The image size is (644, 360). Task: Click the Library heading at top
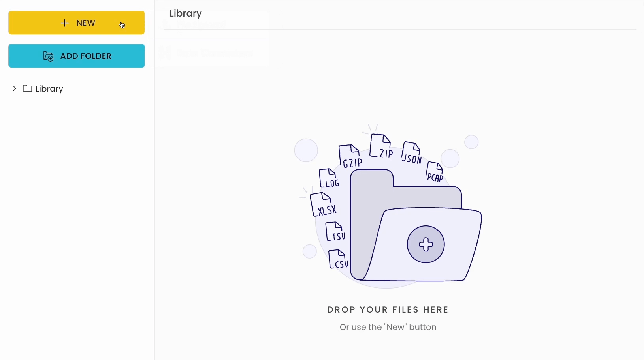click(x=186, y=13)
